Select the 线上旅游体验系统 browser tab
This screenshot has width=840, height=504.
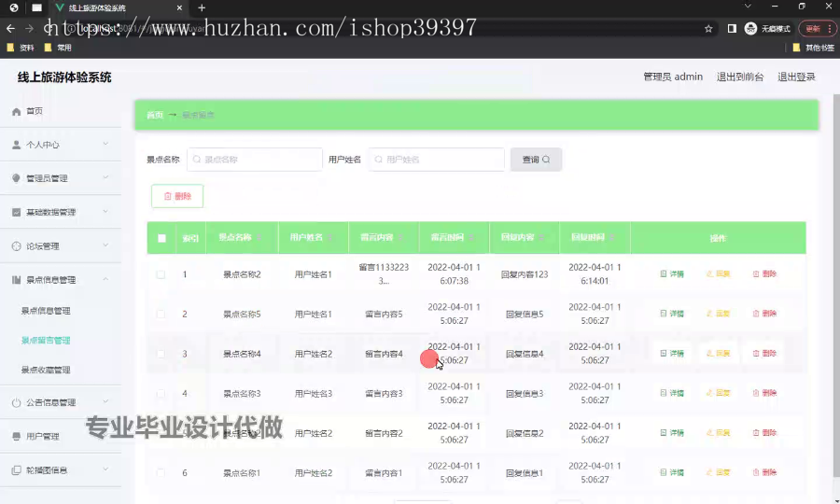coord(119,8)
